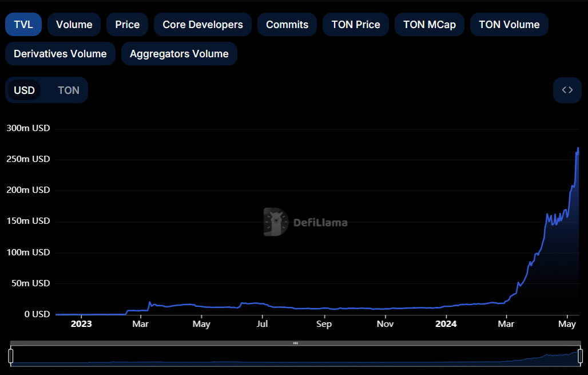Click the chart line at March 2023 bump
The image size is (588, 375).
tap(150, 302)
